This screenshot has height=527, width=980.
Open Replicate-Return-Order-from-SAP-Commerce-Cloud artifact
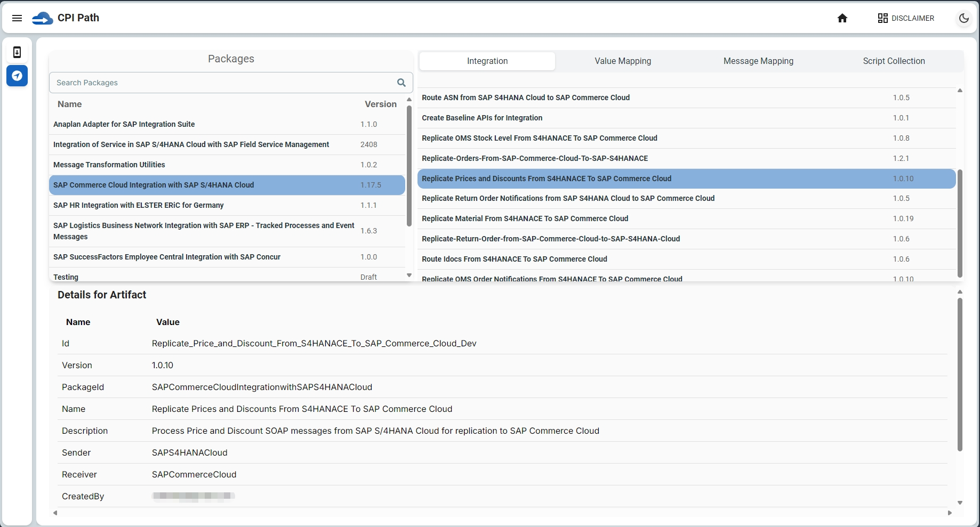coord(687,239)
